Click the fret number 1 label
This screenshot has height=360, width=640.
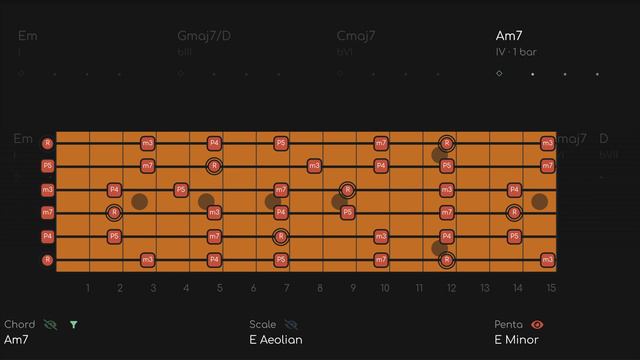pos(87,288)
